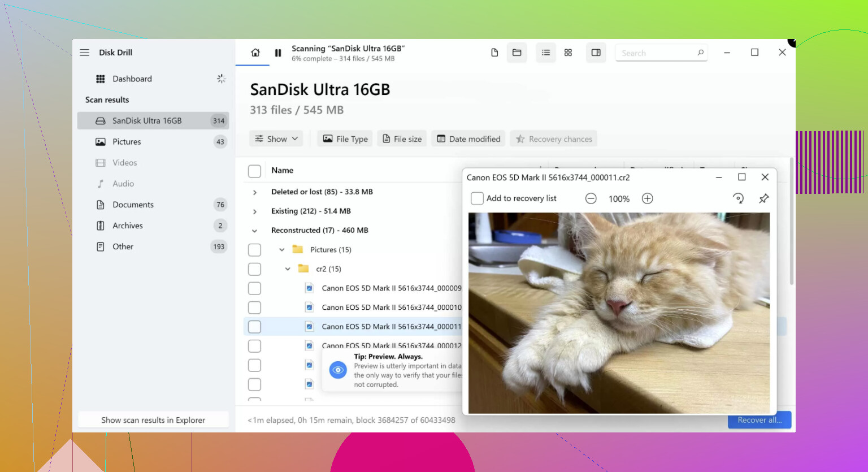Pin the preview window
Image resolution: width=868 pixels, height=472 pixels.
[x=763, y=198]
